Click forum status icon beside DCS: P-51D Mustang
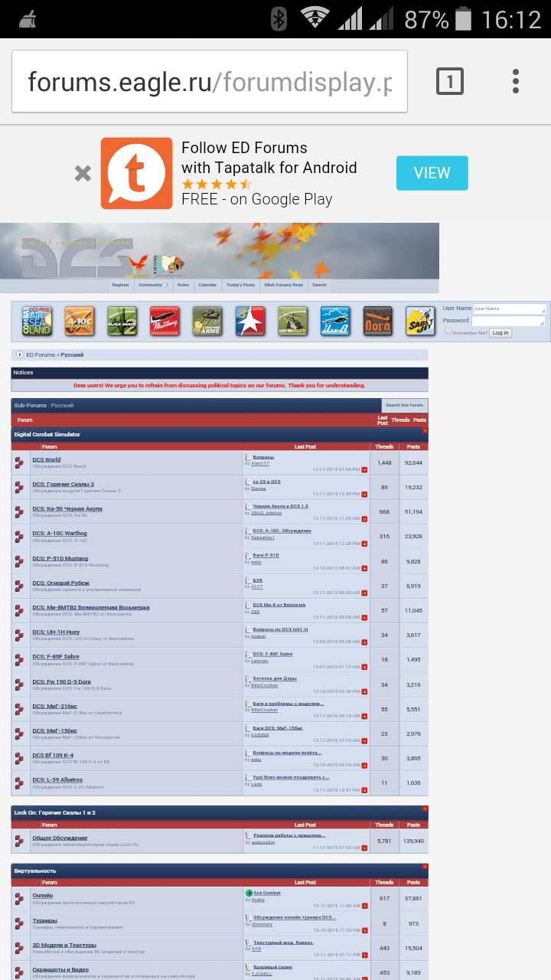Screen dimensions: 551x980 coord(21,561)
